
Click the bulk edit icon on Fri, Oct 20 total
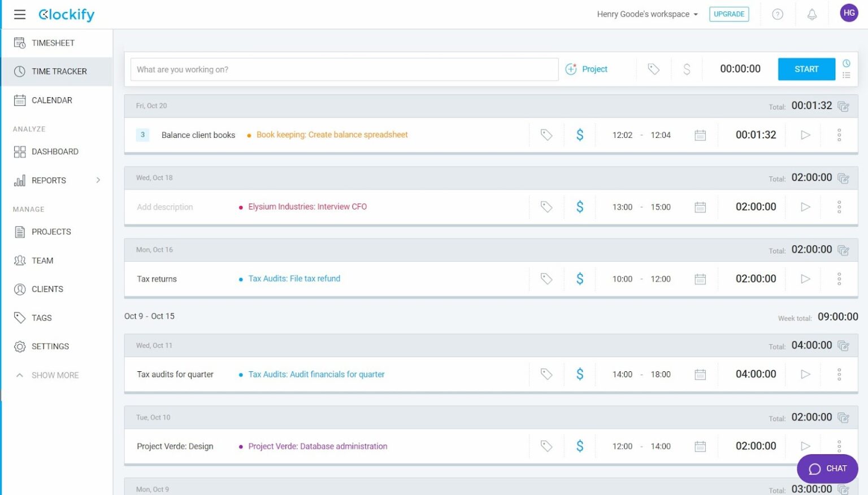pos(843,106)
